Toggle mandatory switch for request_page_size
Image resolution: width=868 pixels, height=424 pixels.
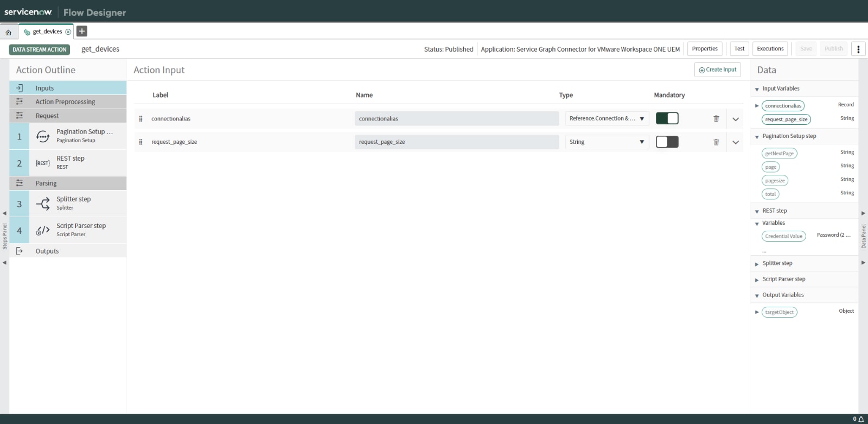[x=667, y=142]
